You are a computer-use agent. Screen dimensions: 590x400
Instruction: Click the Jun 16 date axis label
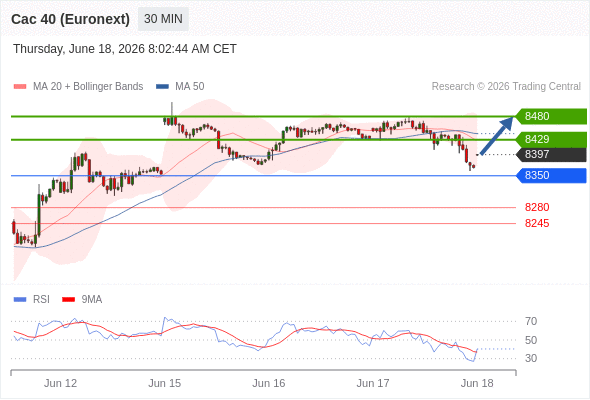(x=269, y=383)
